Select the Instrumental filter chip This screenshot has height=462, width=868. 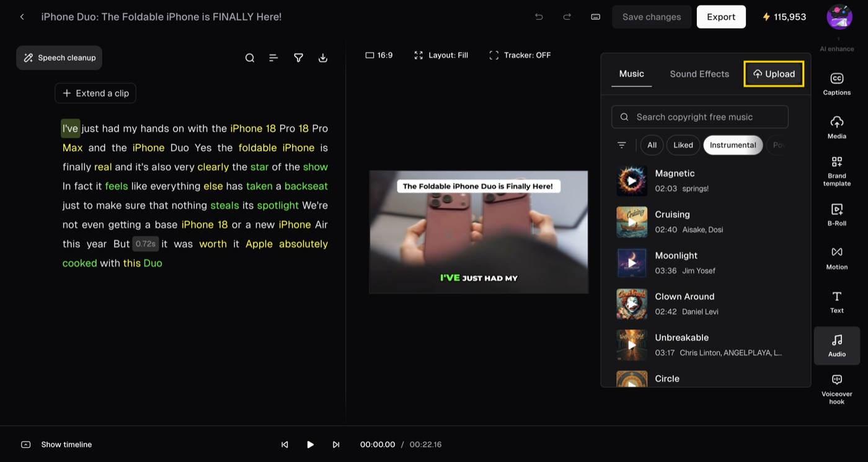[733, 145]
